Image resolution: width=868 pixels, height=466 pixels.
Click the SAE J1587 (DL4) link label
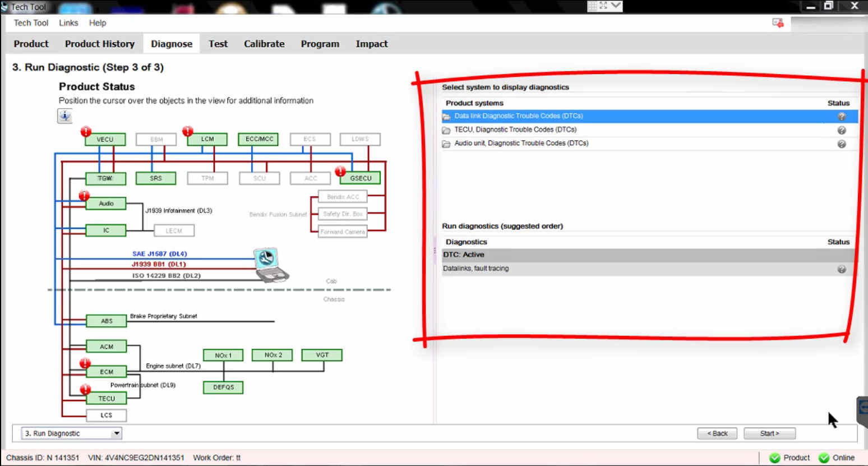click(x=160, y=254)
